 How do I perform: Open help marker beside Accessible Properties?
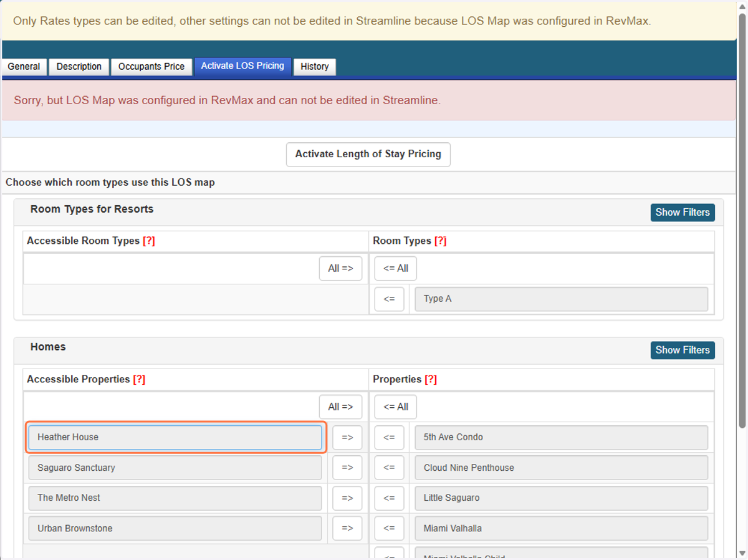click(139, 379)
